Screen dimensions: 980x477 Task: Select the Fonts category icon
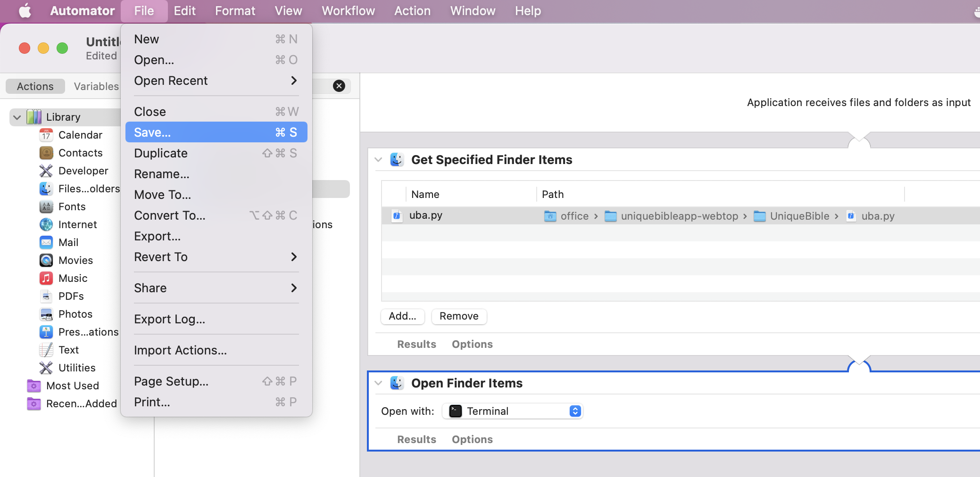tap(46, 206)
